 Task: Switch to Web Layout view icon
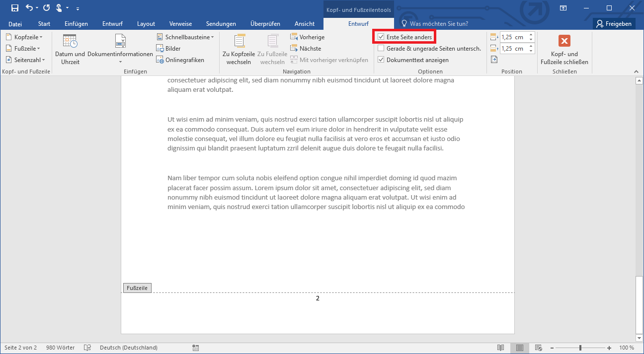click(x=538, y=348)
